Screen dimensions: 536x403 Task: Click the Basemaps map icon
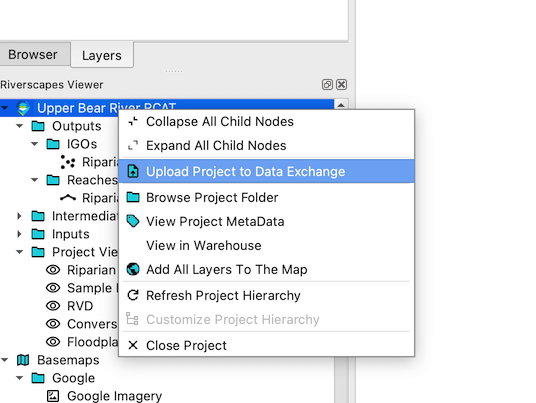point(23,360)
